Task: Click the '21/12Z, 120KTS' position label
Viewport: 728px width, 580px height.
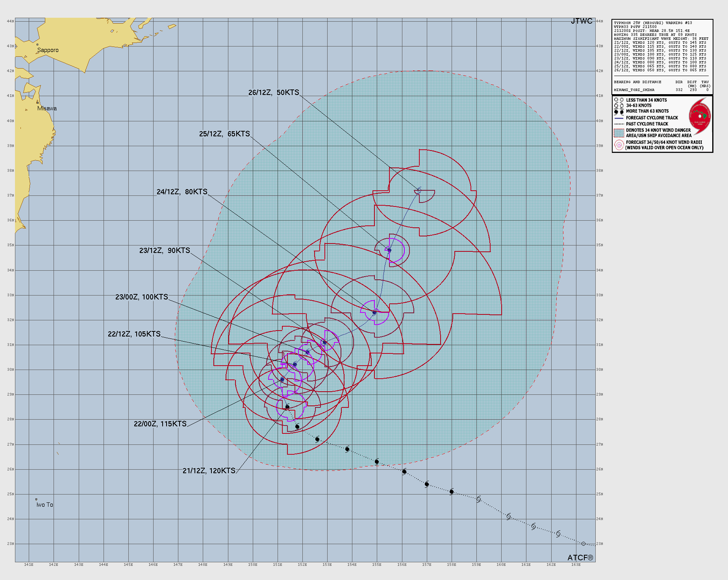Action: (209, 471)
